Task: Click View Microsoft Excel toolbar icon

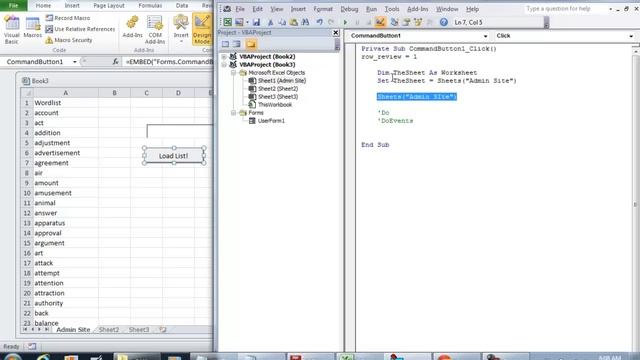Action: pos(227,22)
